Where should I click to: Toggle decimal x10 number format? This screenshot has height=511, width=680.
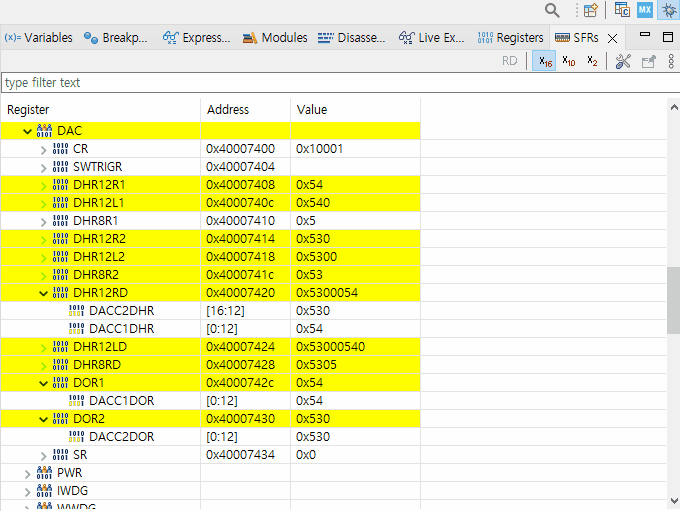click(569, 61)
